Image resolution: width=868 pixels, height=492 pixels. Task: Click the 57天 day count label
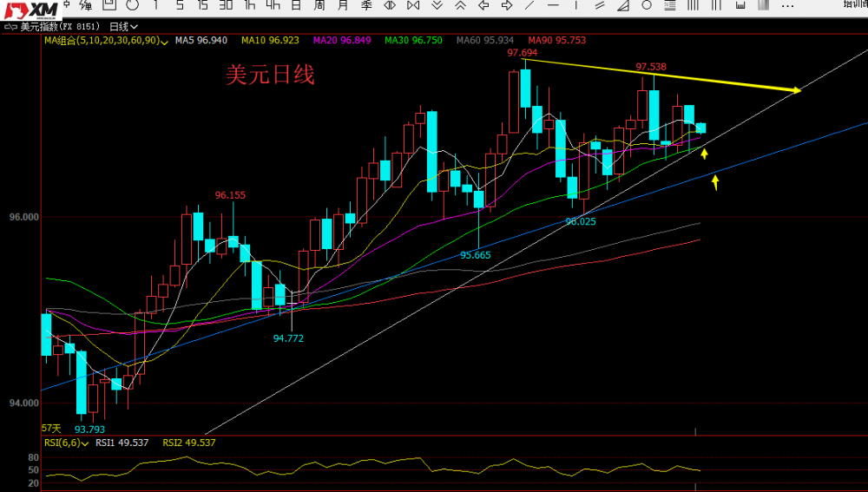point(51,429)
